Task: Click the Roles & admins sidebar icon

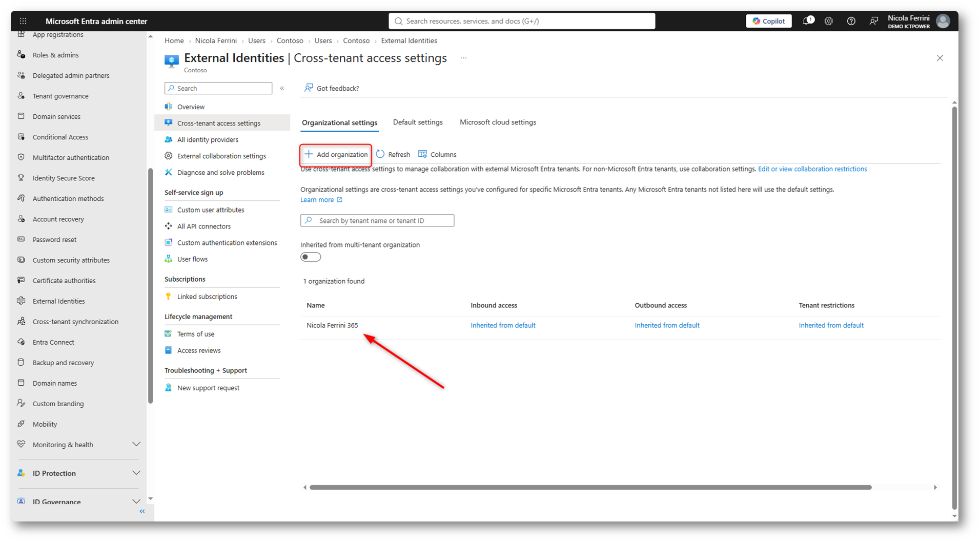Action: (21, 55)
